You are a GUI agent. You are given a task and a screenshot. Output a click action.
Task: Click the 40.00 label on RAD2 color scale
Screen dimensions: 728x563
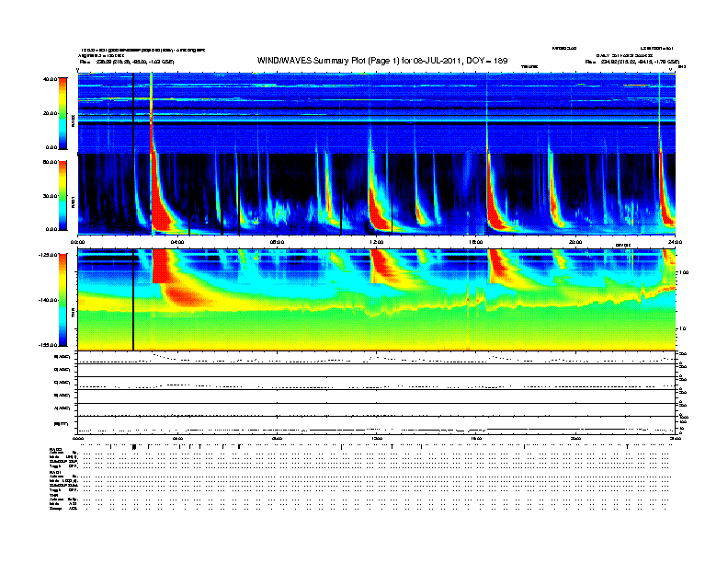[50, 79]
